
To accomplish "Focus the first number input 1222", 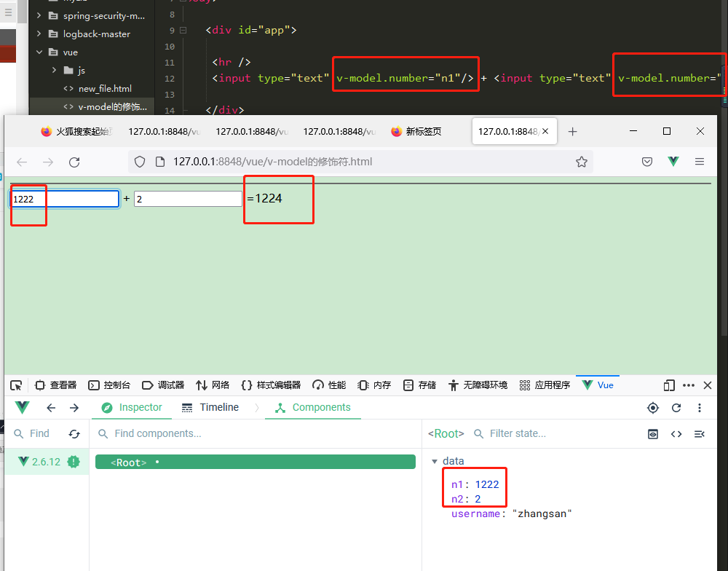I will point(65,199).
